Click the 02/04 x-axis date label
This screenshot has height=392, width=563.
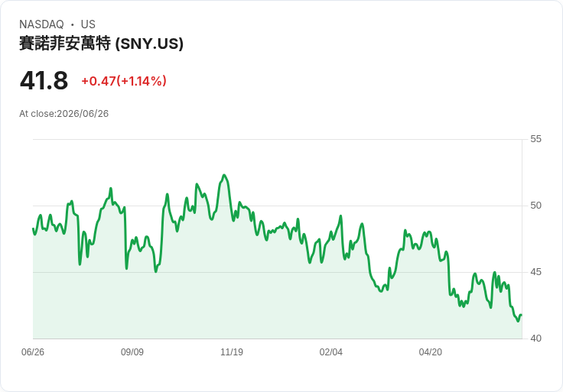[x=330, y=352]
